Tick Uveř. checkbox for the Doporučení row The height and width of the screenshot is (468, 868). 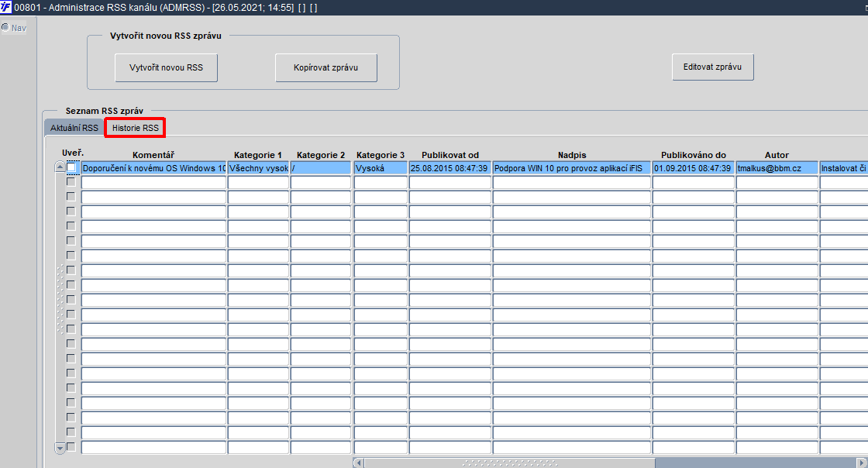[71, 167]
